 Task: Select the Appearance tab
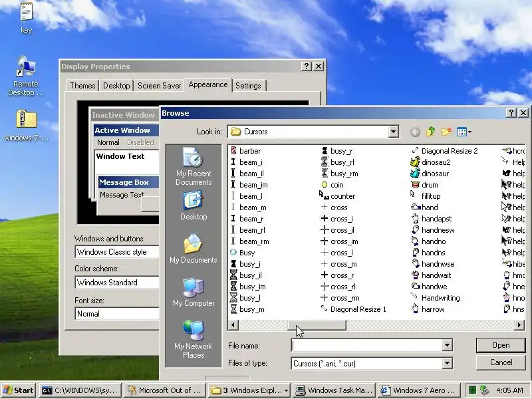pos(208,84)
